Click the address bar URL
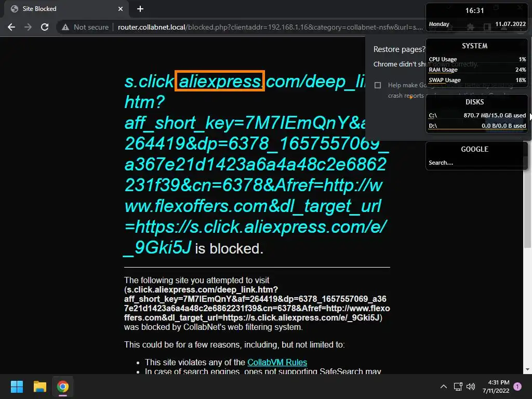532x399 pixels. [270, 27]
